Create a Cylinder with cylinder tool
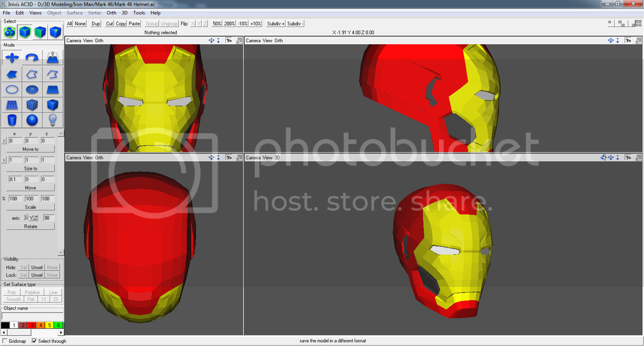Image resolution: width=644 pixels, height=346 pixels. (12, 120)
